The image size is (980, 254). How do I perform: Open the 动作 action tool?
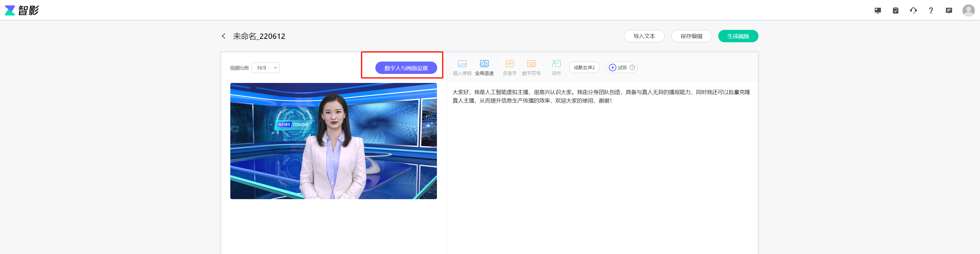[556, 68]
